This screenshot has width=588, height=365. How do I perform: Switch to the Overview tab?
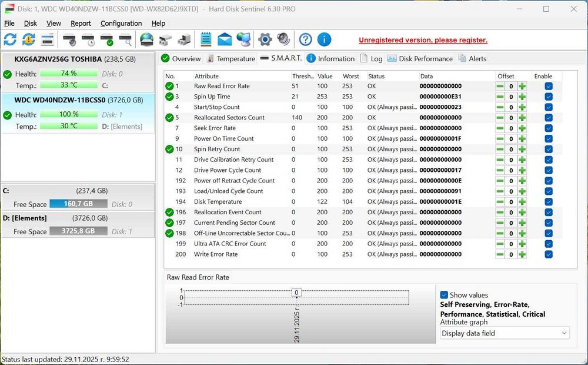point(181,59)
